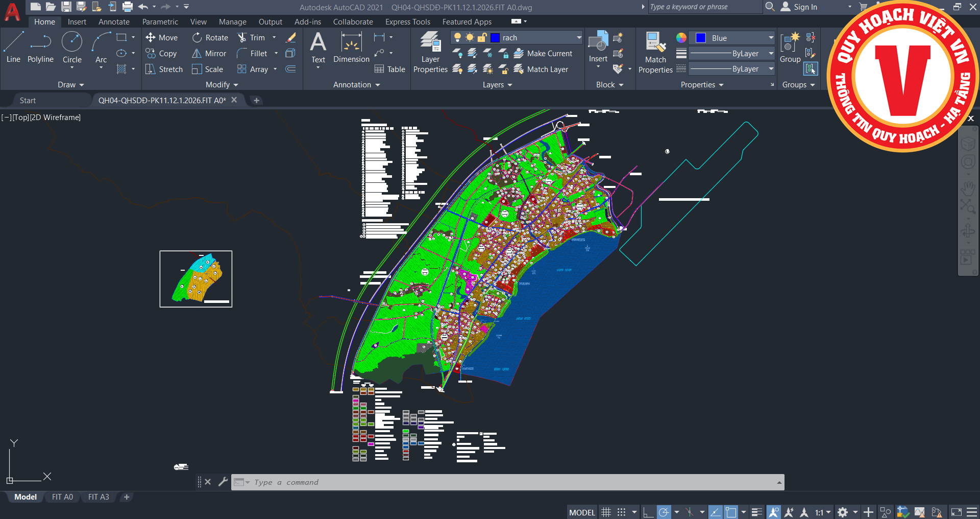Toggle the rach layer lock icon
Image resolution: width=980 pixels, height=519 pixels.
coord(482,38)
